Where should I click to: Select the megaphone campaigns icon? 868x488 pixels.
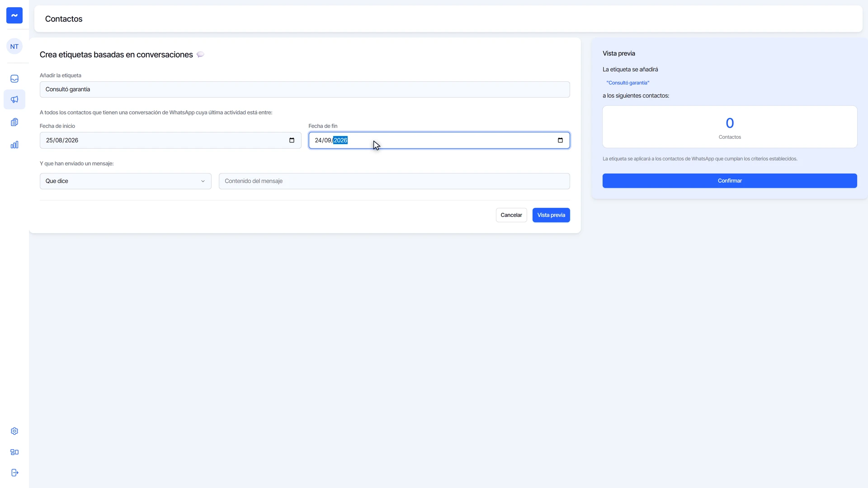(14, 99)
